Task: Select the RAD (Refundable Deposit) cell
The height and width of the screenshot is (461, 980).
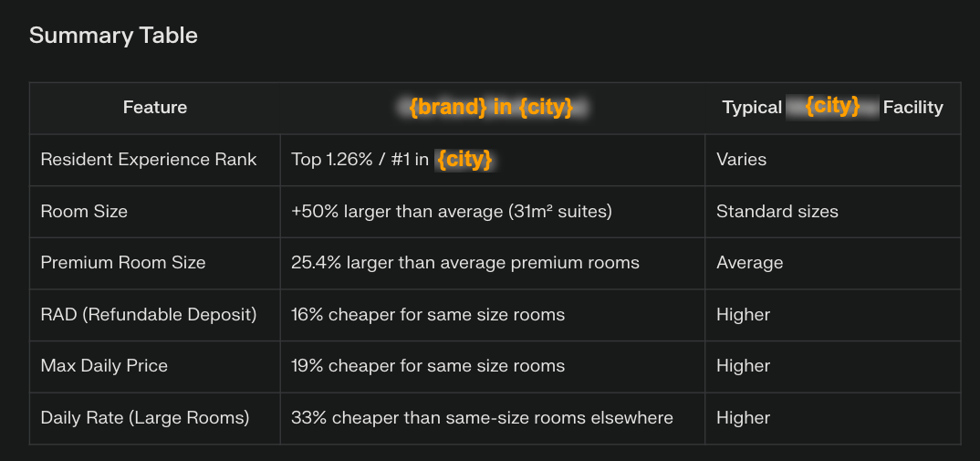Action: pos(149,315)
